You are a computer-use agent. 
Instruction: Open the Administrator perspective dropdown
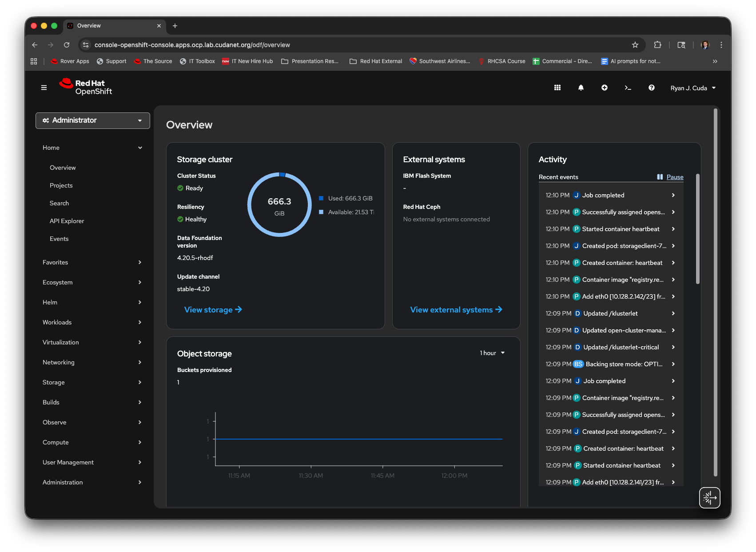[x=92, y=120]
